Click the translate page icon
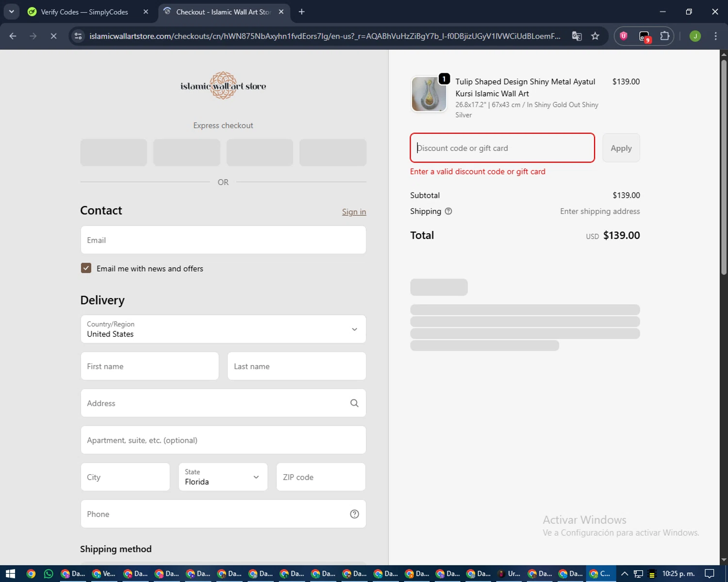 tap(577, 36)
